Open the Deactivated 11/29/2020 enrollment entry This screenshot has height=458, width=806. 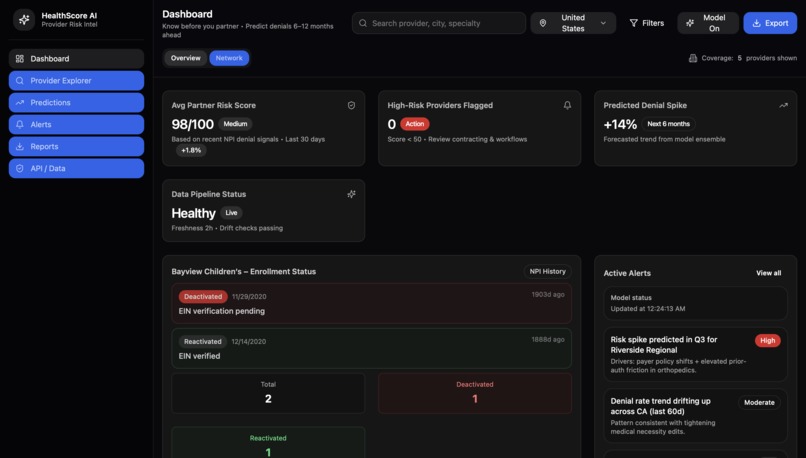click(371, 303)
